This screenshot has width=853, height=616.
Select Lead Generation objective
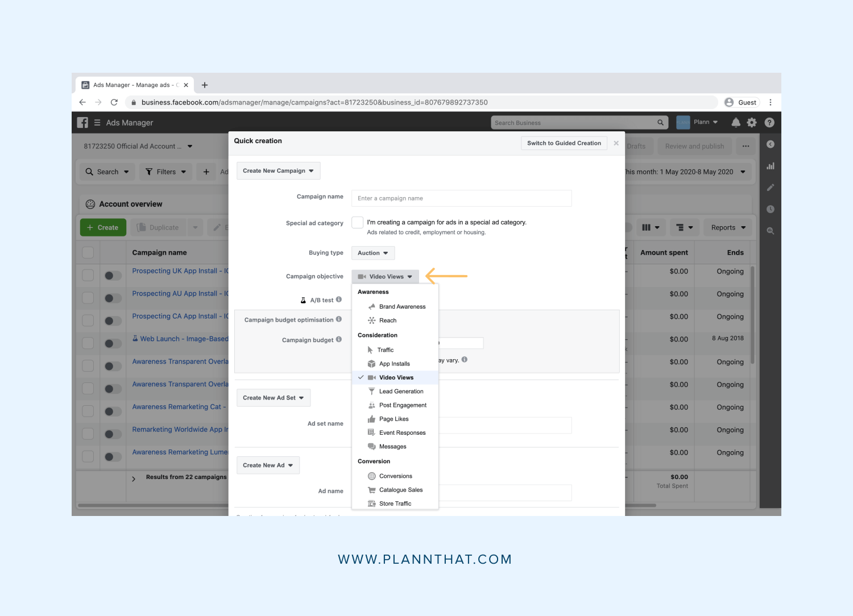[x=395, y=392]
